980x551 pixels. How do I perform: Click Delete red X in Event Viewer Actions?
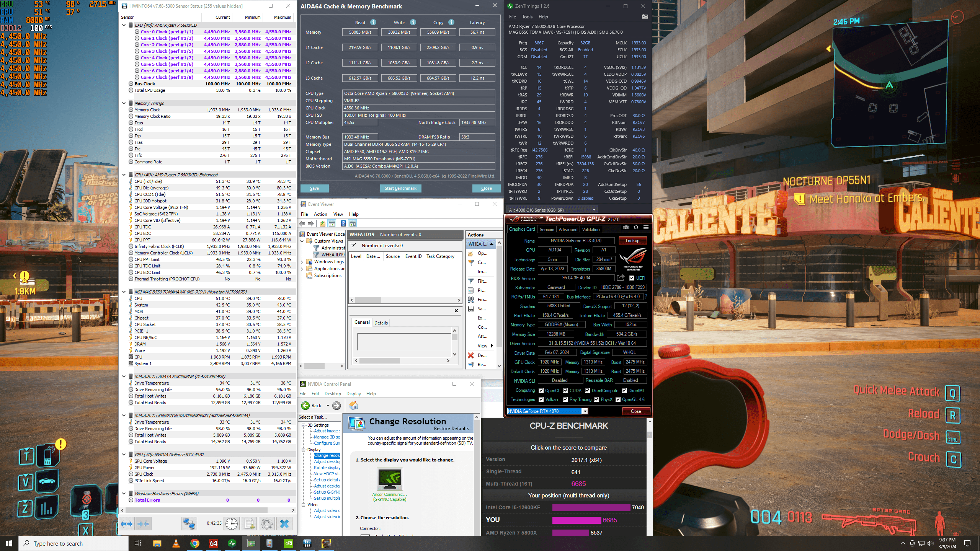point(471,355)
